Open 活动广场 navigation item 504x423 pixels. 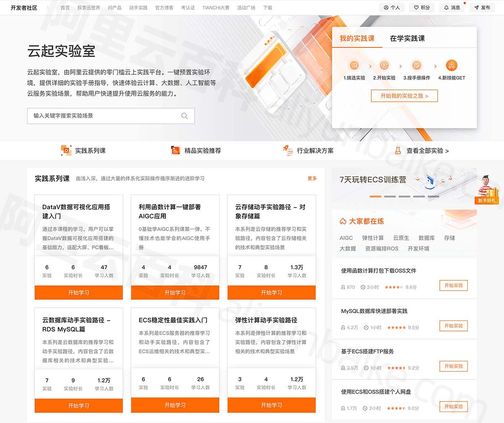click(246, 8)
